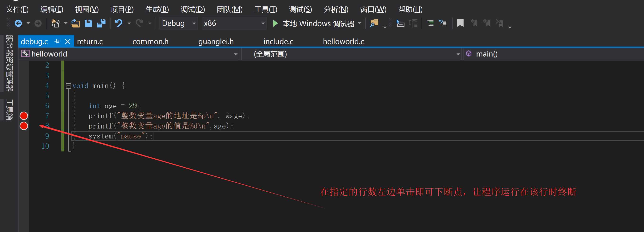
Task: Open the 分析(N) menu
Action: [336, 9]
